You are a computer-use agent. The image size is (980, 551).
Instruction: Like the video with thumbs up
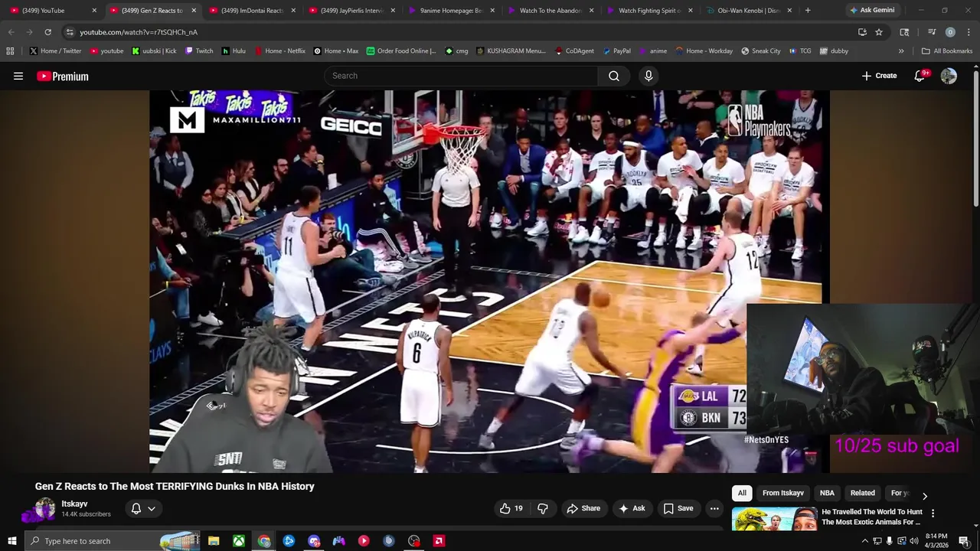point(511,508)
